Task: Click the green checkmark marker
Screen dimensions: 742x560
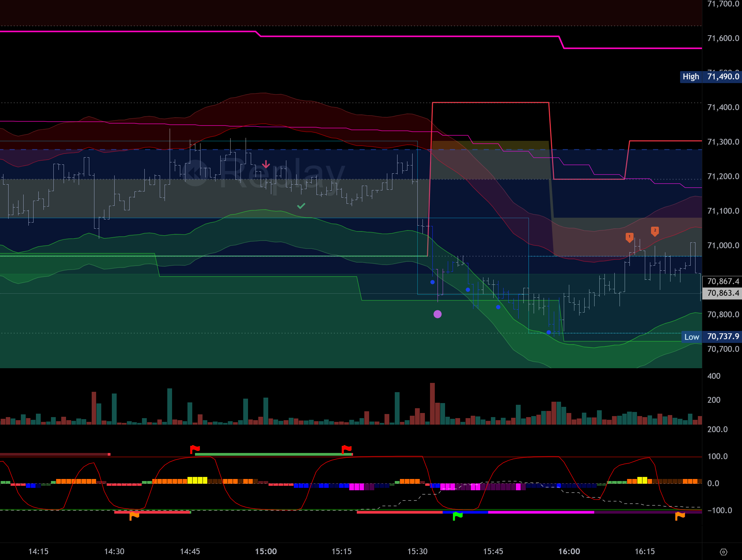Action: (301, 206)
